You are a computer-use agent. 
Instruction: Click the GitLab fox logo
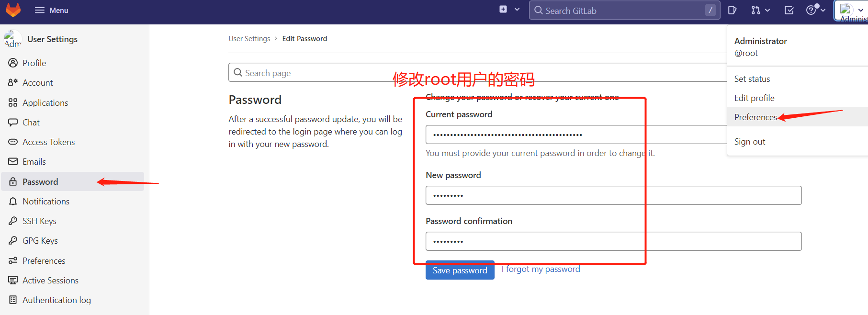pyautogui.click(x=13, y=10)
